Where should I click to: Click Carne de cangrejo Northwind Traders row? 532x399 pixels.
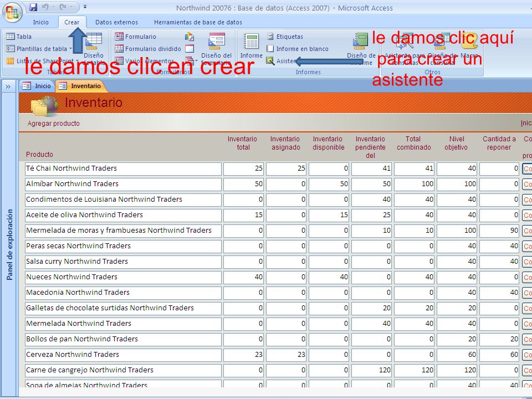click(x=123, y=371)
